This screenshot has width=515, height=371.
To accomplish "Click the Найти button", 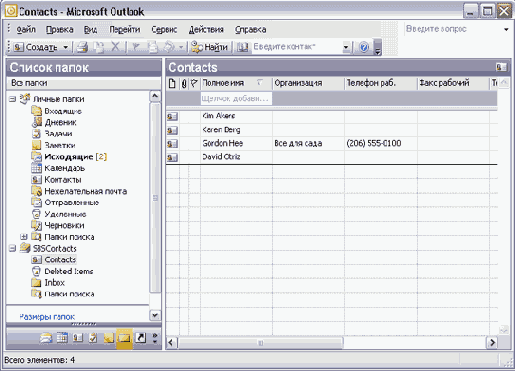I will 209,47.
